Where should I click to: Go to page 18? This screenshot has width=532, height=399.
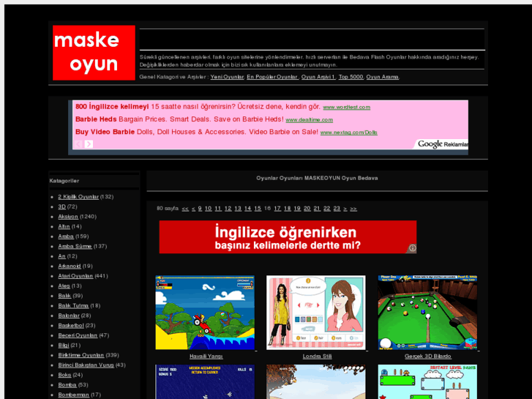(288, 209)
